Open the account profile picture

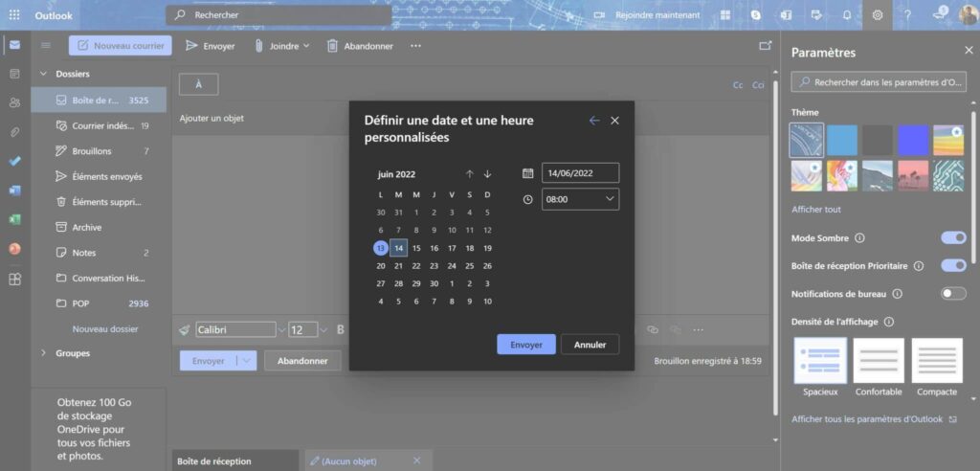(968, 15)
